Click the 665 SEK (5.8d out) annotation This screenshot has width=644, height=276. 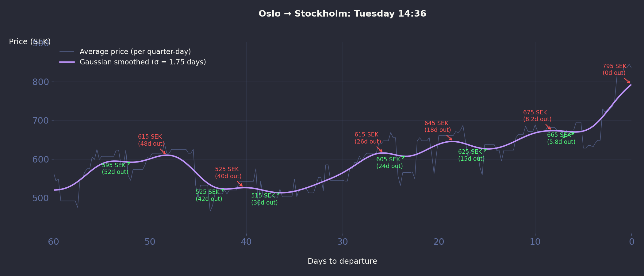(561, 138)
